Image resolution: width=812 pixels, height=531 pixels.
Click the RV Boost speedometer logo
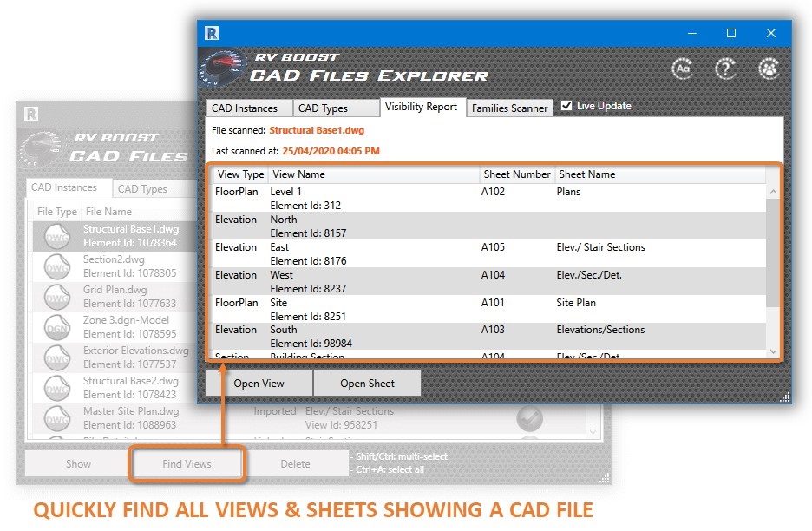223,68
